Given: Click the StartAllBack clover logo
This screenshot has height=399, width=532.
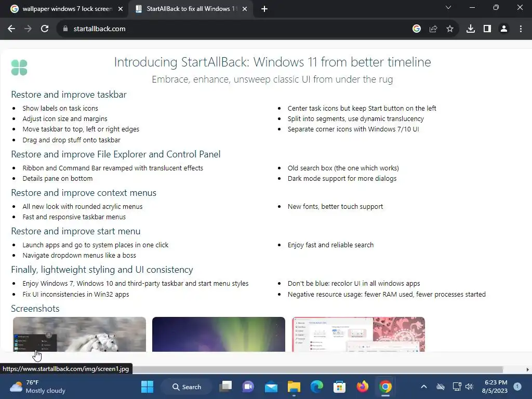Looking at the screenshot, I should click(x=19, y=67).
